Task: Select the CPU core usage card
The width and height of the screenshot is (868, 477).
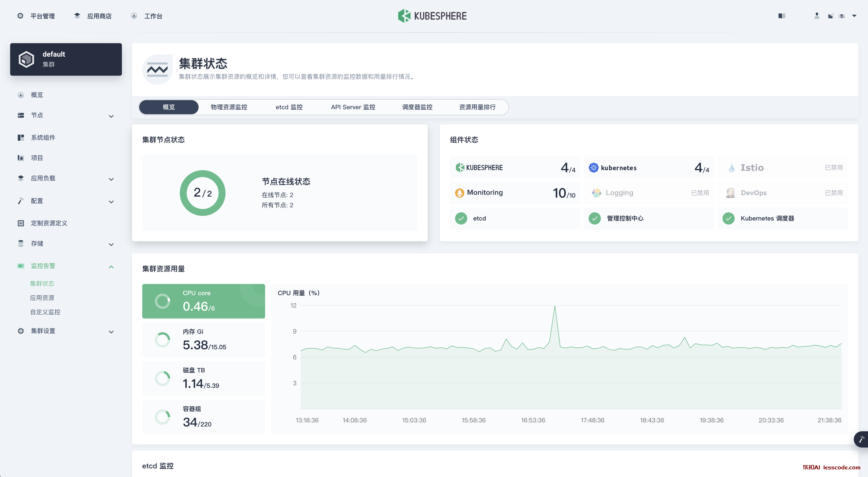Action: click(203, 301)
